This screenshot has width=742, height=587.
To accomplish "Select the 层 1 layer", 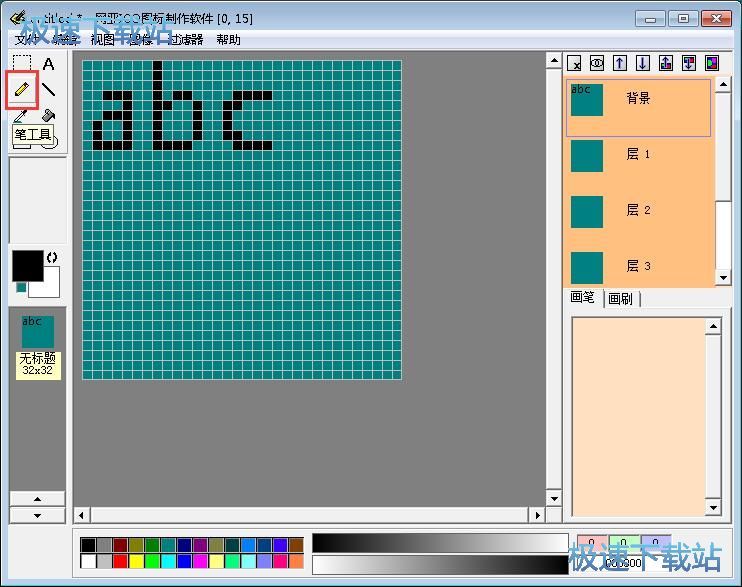I will [x=638, y=155].
